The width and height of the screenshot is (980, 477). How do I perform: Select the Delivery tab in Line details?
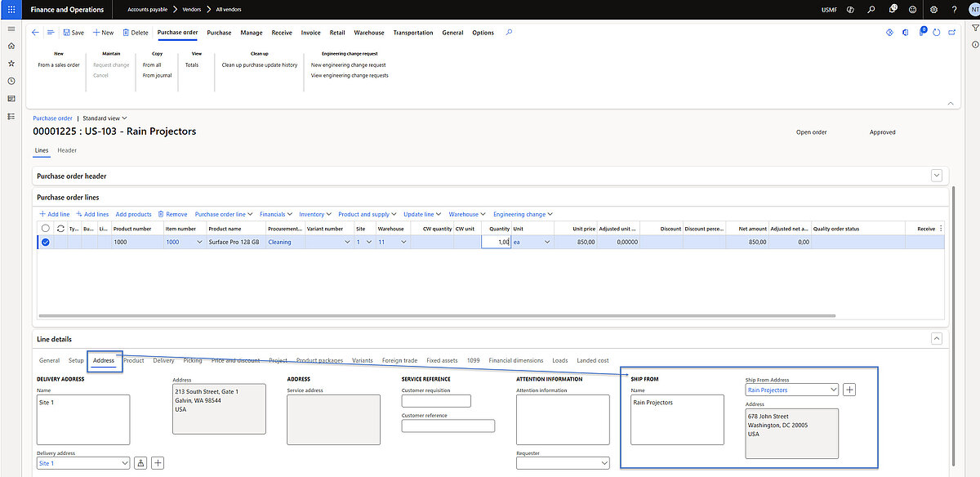(x=163, y=360)
